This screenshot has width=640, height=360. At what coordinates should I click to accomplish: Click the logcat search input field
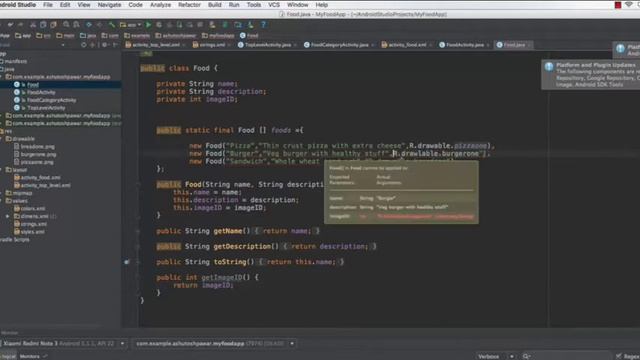coord(567,356)
